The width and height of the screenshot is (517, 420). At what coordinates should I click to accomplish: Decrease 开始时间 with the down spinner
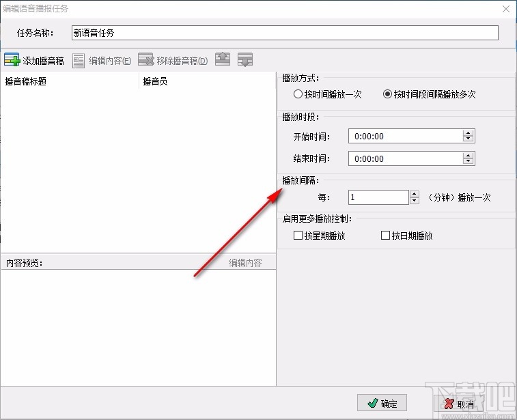point(469,139)
